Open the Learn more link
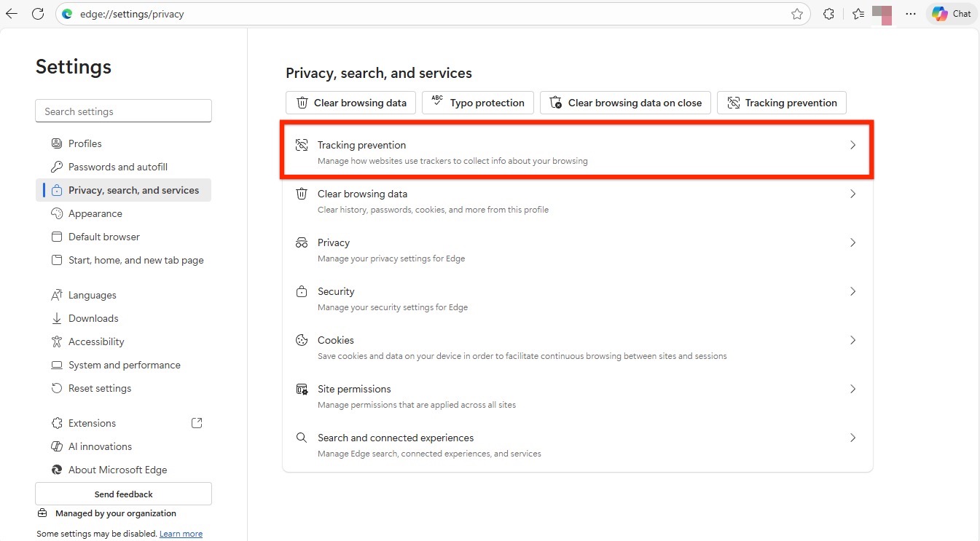Image resolution: width=980 pixels, height=541 pixels. tap(181, 533)
